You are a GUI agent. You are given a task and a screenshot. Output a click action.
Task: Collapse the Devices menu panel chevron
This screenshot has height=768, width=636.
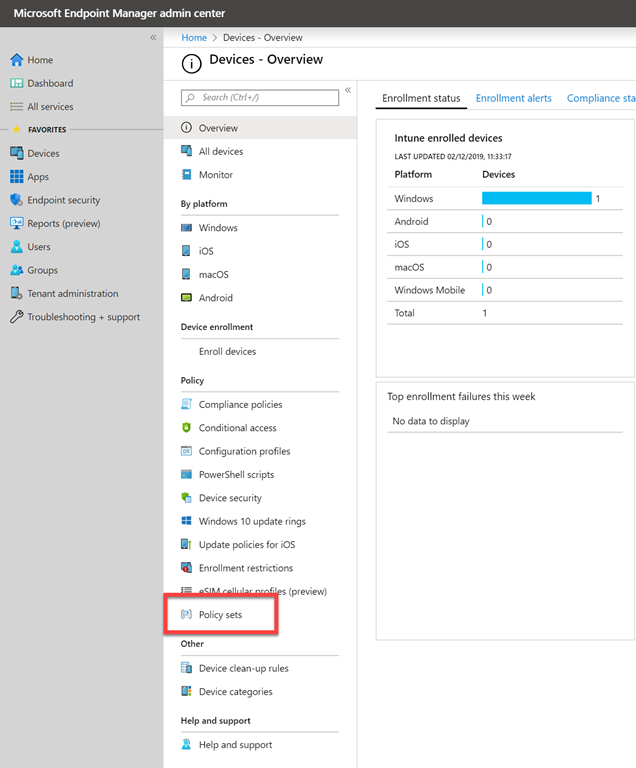click(348, 90)
